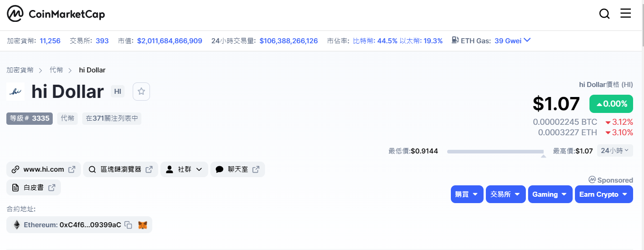Click the chat bubble icon in 聊天室
Viewport: 644px width, 250px height.
220,169
